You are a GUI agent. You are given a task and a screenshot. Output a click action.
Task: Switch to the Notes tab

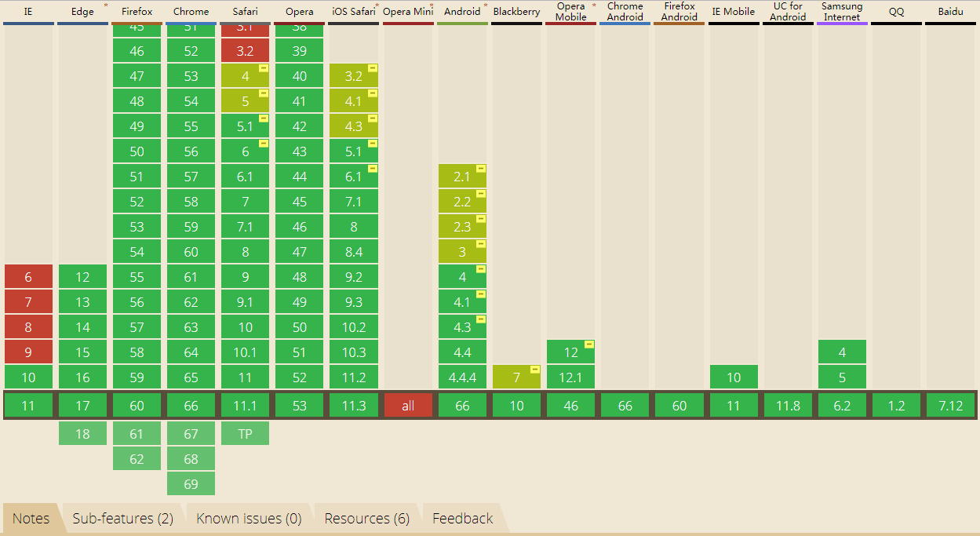click(31, 519)
